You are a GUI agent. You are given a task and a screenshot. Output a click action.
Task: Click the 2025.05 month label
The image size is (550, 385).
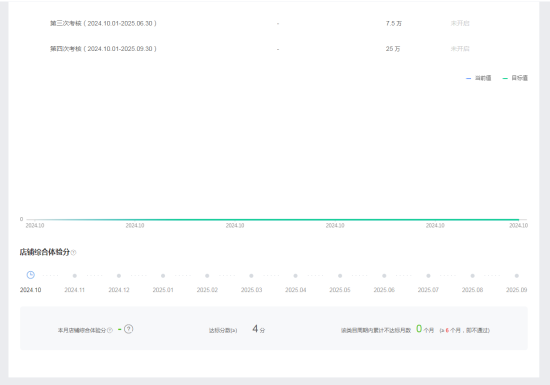point(340,290)
